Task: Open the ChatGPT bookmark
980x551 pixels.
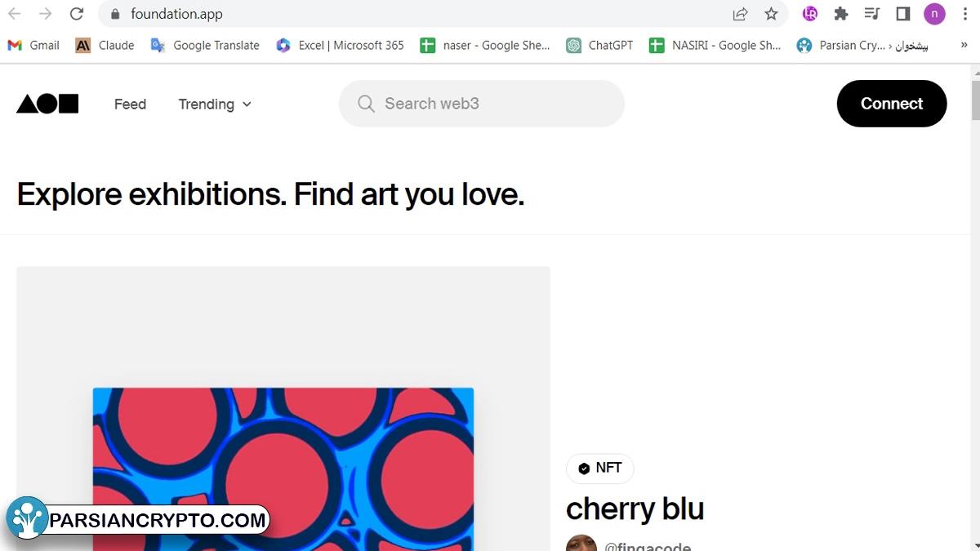Action: coord(600,46)
